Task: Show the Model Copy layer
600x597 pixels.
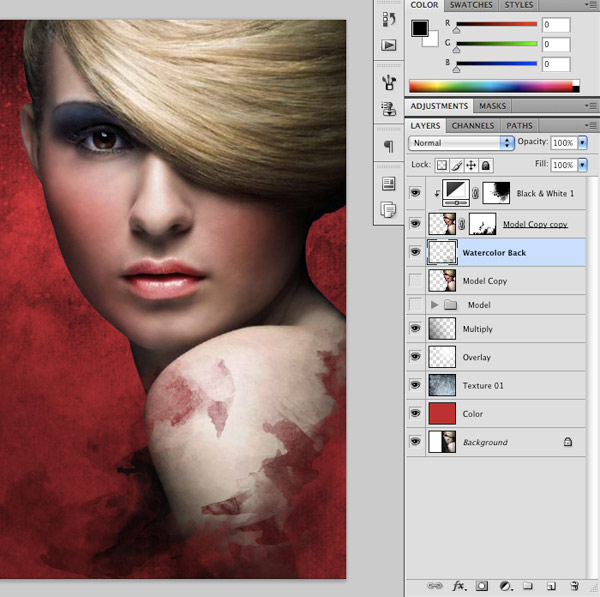Action: (x=416, y=281)
